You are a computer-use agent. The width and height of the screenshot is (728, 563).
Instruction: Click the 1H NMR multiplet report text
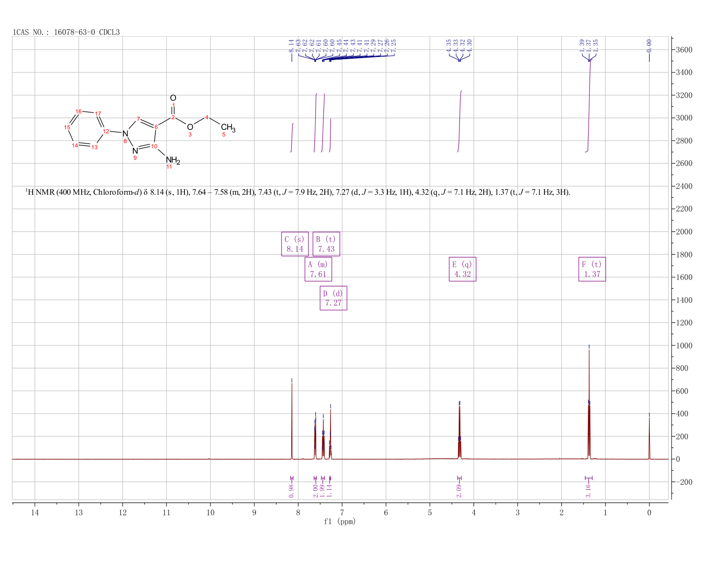(x=298, y=192)
